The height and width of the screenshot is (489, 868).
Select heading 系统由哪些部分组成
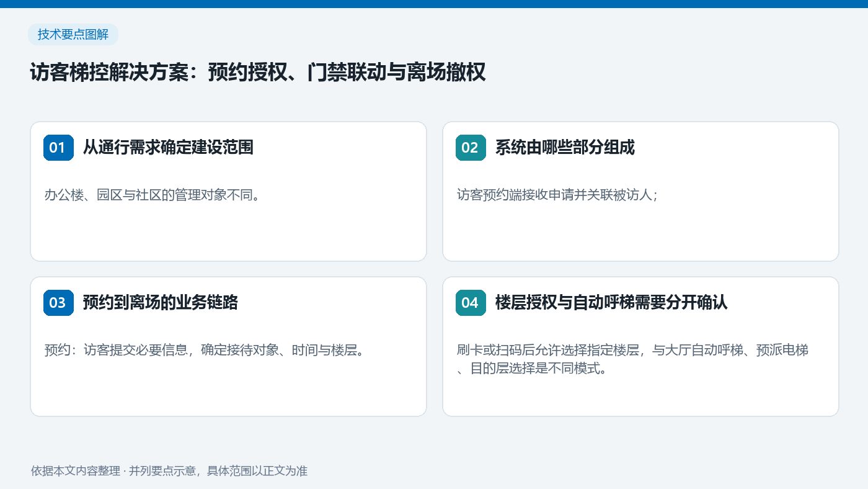(565, 148)
